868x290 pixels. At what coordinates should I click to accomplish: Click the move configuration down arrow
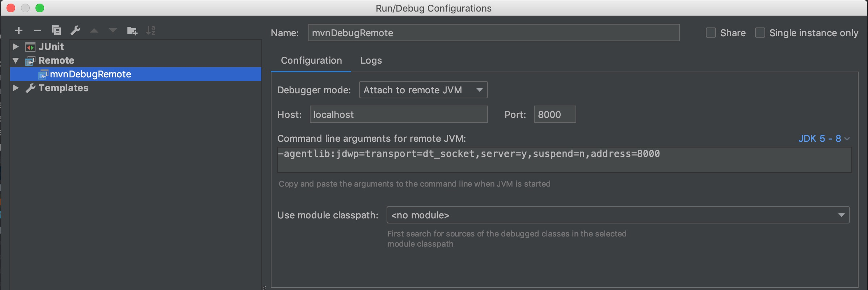(x=113, y=31)
